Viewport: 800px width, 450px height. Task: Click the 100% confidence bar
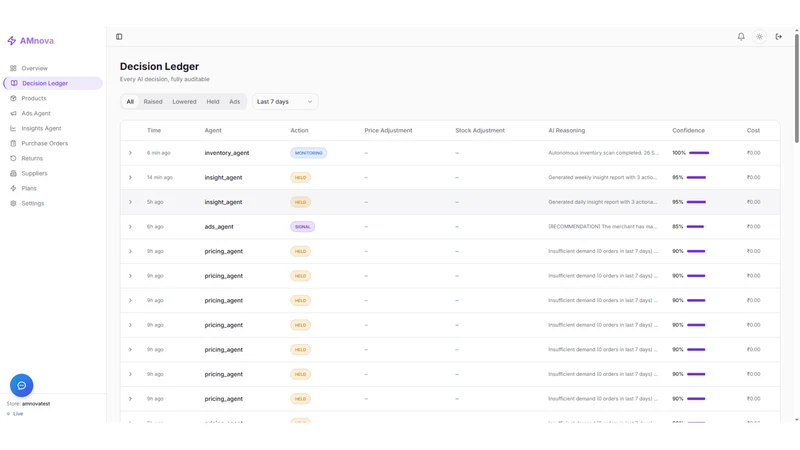click(699, 153)
